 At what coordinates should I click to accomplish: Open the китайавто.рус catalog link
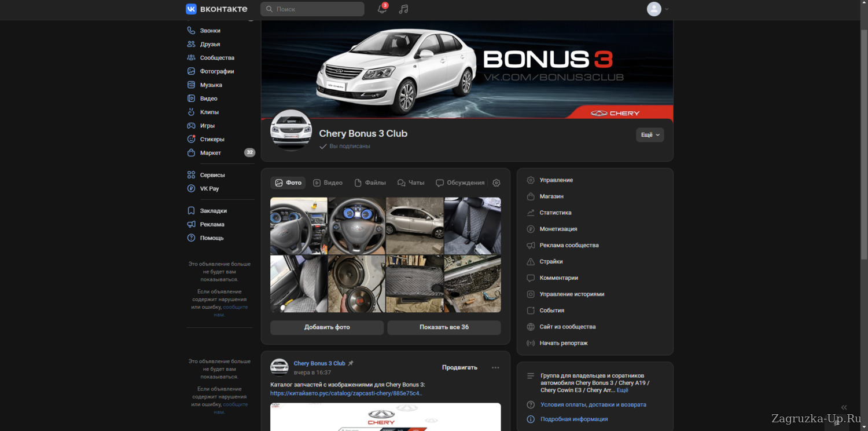coord(345,393)
